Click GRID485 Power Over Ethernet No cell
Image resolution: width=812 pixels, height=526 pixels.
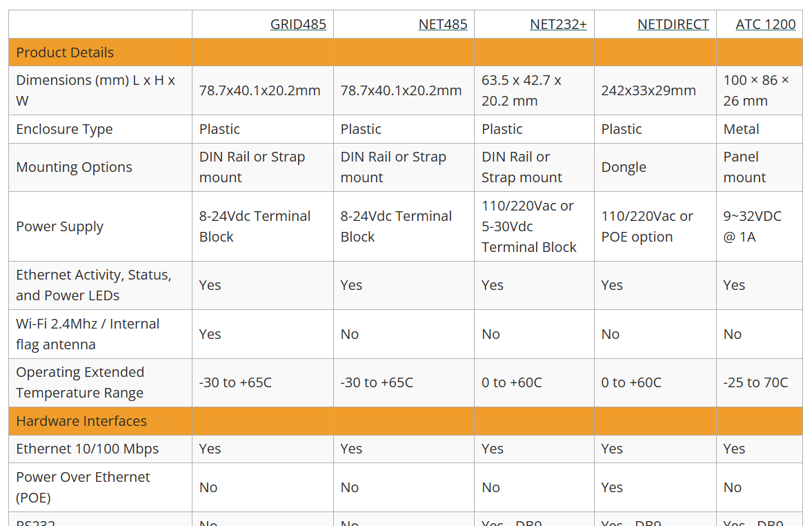(x=263, y=487)
